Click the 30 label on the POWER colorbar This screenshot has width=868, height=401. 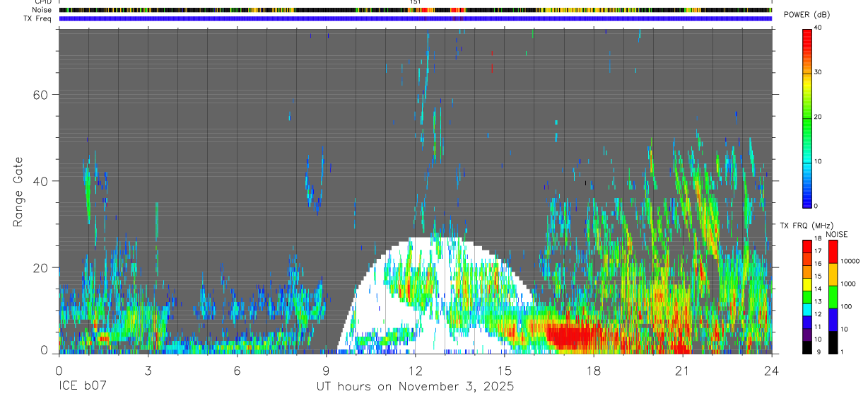pos(817,72)
